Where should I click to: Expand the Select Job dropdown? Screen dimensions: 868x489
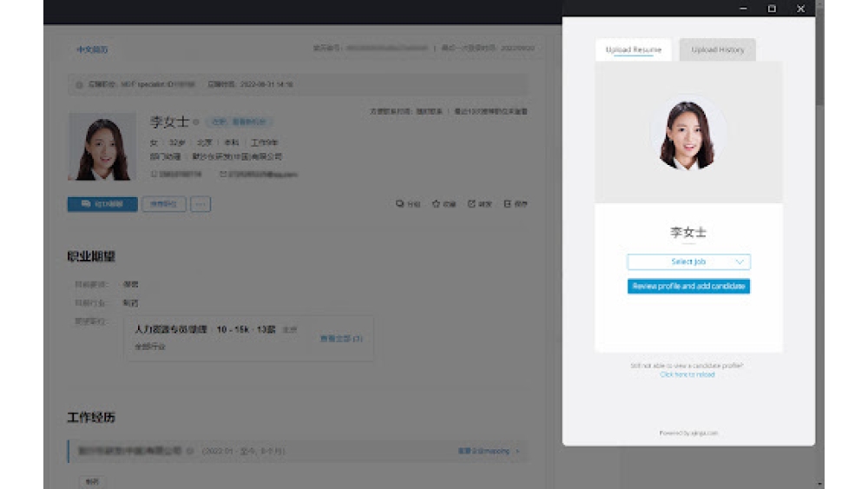point(688,261)
